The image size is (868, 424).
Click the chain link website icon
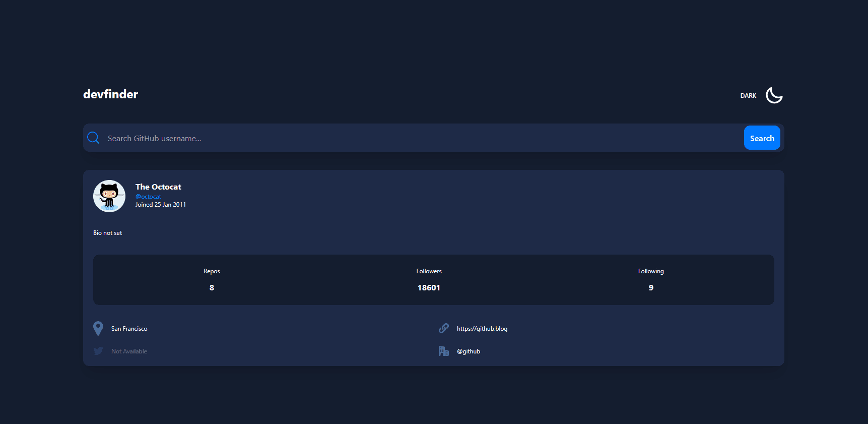[x=443, y=328]
